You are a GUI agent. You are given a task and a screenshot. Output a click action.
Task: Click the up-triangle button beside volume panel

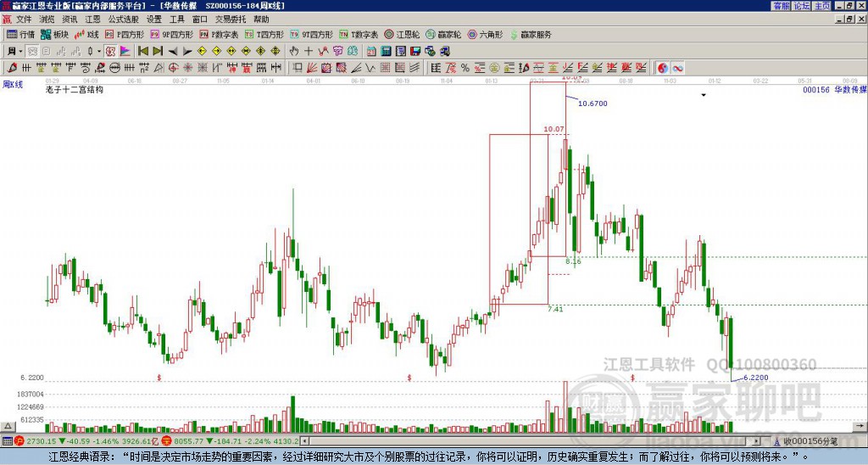pyautogui.click(x=8, y=426)
